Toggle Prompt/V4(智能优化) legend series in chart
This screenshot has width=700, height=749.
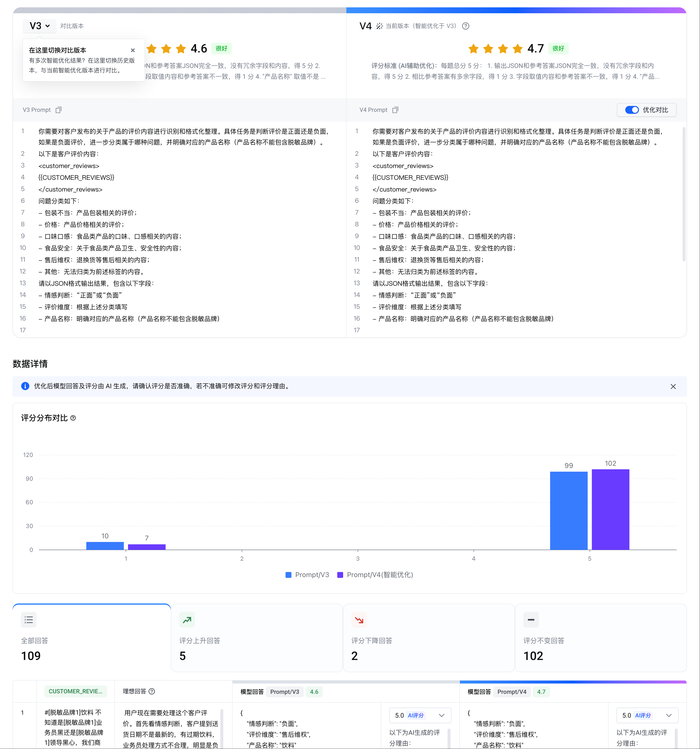(x=375, y=575)
